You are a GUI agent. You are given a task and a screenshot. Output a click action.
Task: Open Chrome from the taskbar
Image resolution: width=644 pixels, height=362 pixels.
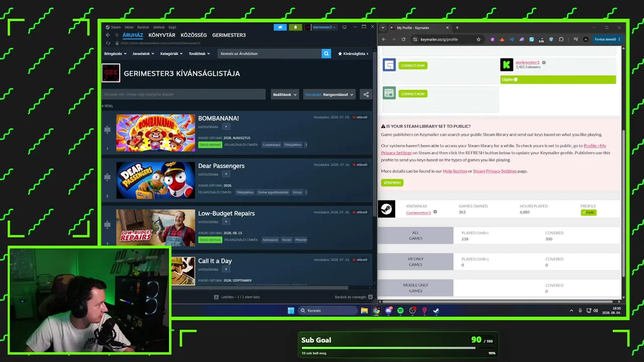click(376, 311)
